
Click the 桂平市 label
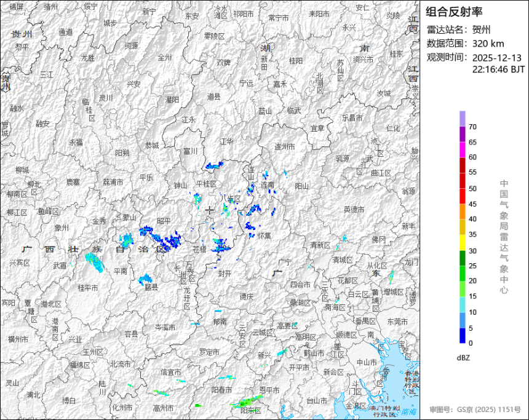pos(88,288)
